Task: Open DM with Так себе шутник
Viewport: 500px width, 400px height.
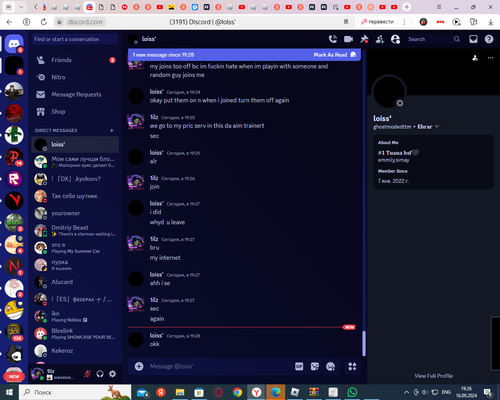Action: [x=75, y=196]
